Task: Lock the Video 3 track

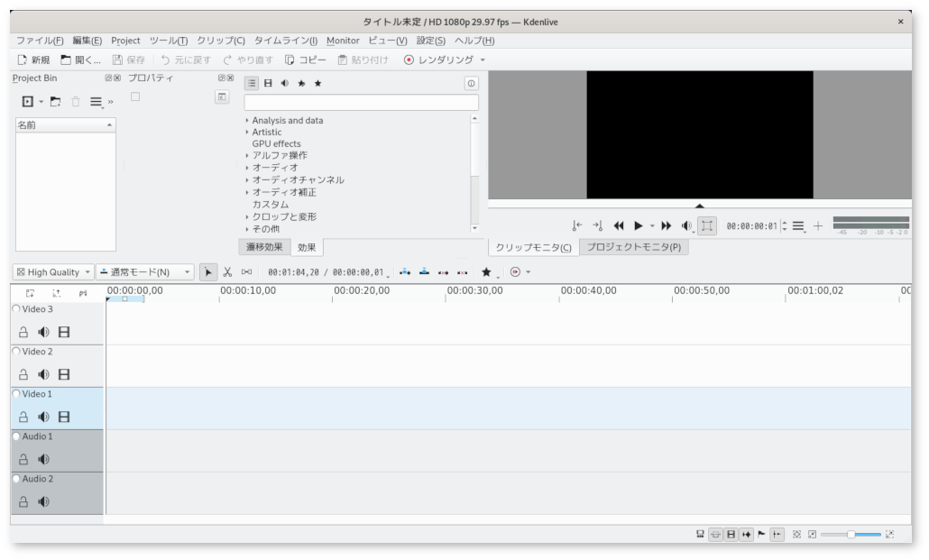Action: 23,332
